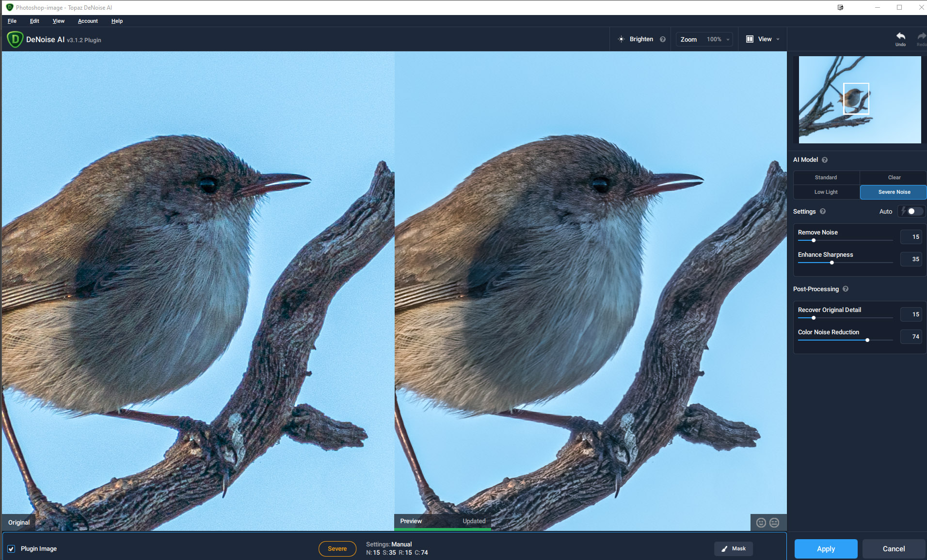This screenshot has height=560, width=927.
Task: Click the neutral face feedback icon
Action: pyautogui.click(x=774, y=522)
